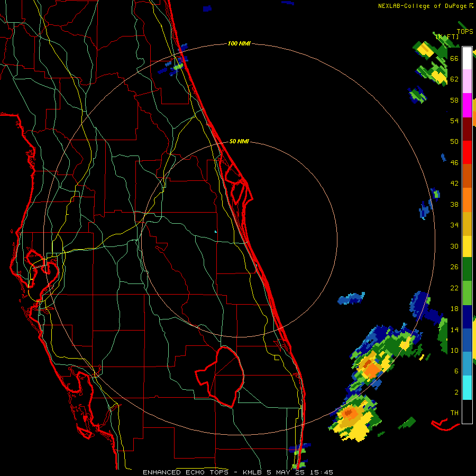The width and height of the screenshot is (476, 476).
Task: Pick the light blue legend swatch
Action: coord(467,363)
